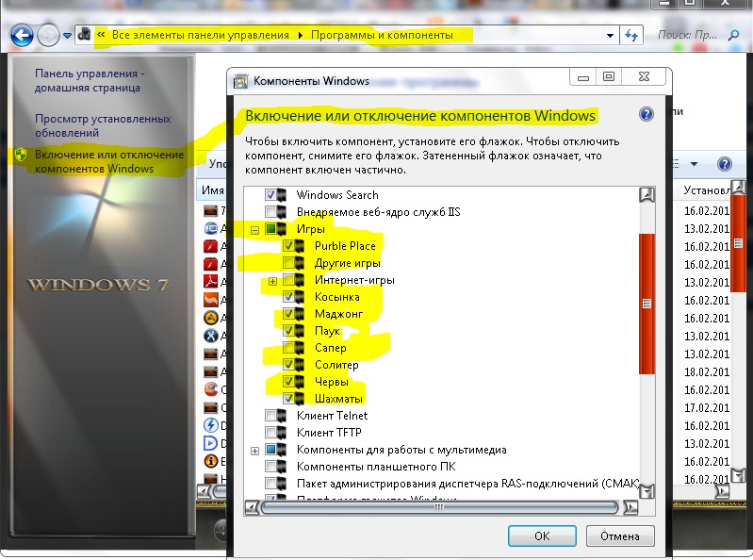Check the 'Клиент Telnet' checkbox

(x=270, y=416)
